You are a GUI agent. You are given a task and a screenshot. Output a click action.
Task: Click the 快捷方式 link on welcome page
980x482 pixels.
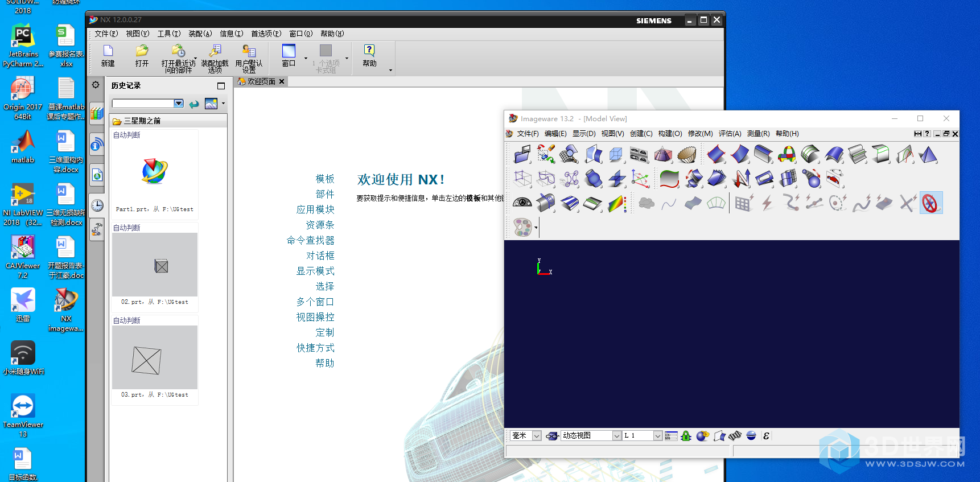coord(315,348)
